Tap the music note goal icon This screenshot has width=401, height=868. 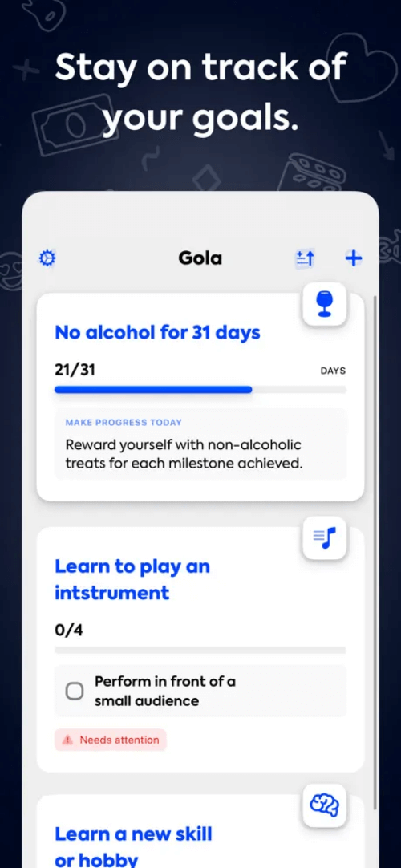coord(325,537)
